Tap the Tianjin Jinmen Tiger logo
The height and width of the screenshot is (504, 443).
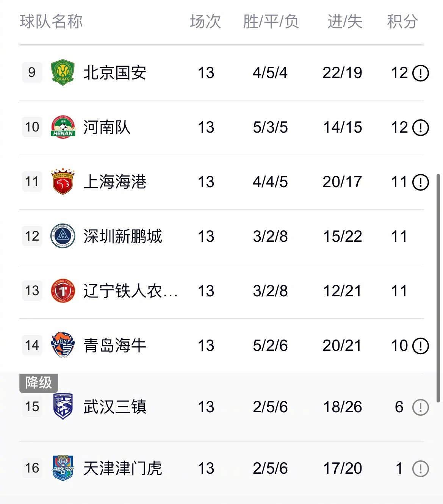[63, 468]
